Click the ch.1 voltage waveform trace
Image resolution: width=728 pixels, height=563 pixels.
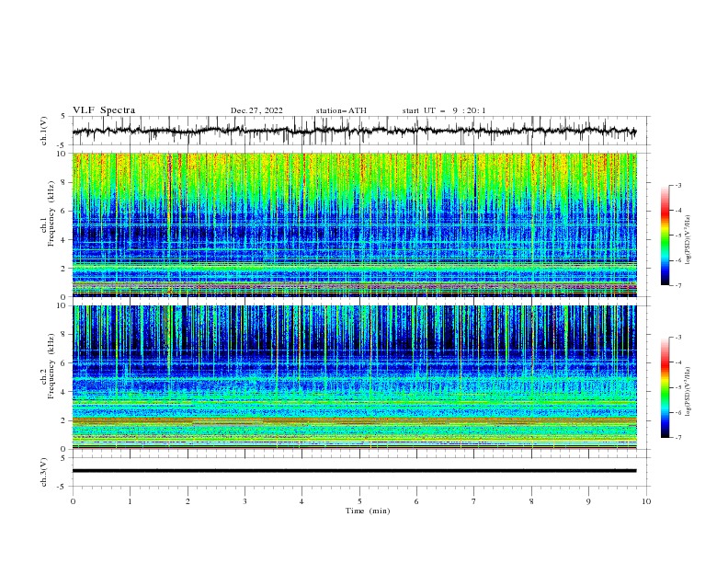354,131
